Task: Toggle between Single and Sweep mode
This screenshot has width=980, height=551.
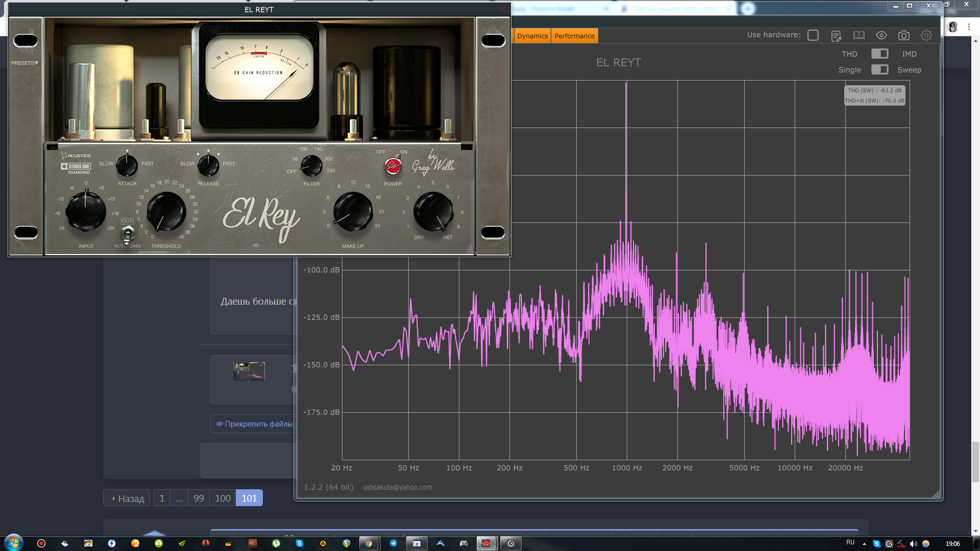Action: coord(879,69)
